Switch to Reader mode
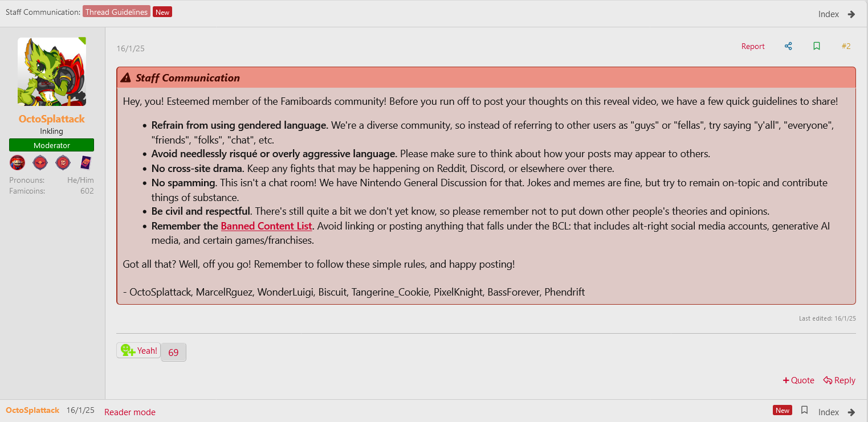 [x=130, y=412]
